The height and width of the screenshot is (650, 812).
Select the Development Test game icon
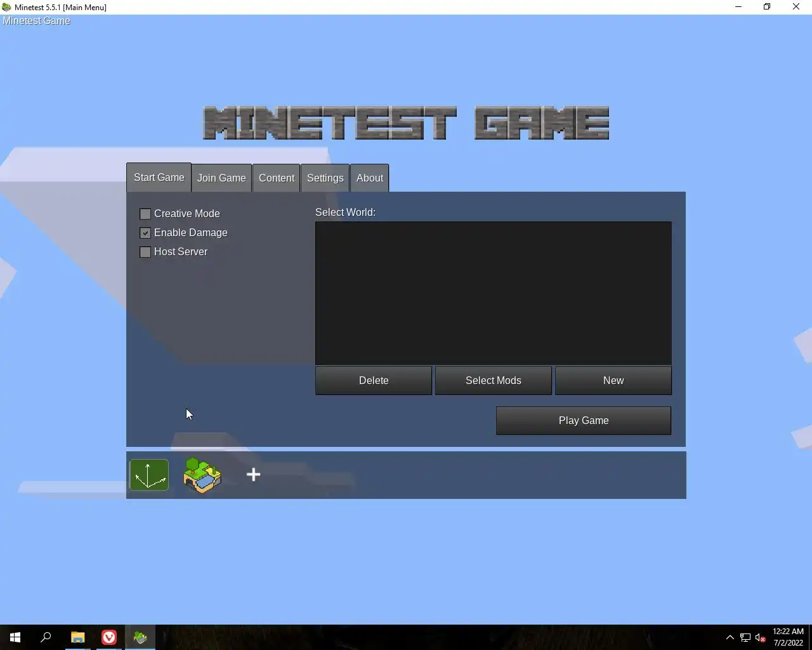[x=149, y=475]
